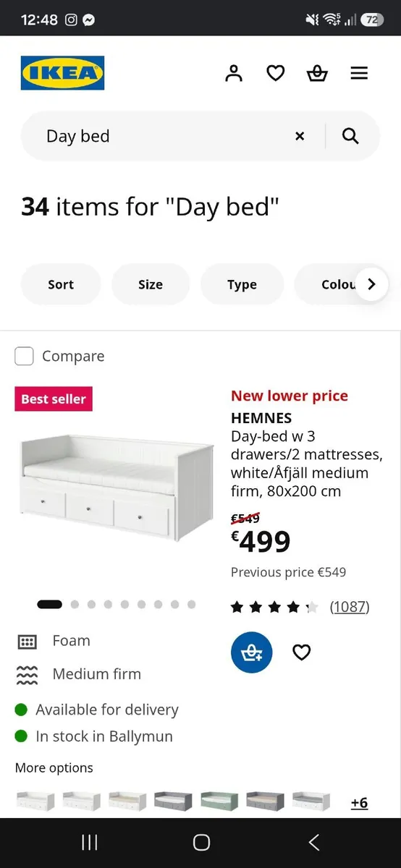Tick the Compare checkbox
This screenshot has height=868, width=401.
point(25,356)
